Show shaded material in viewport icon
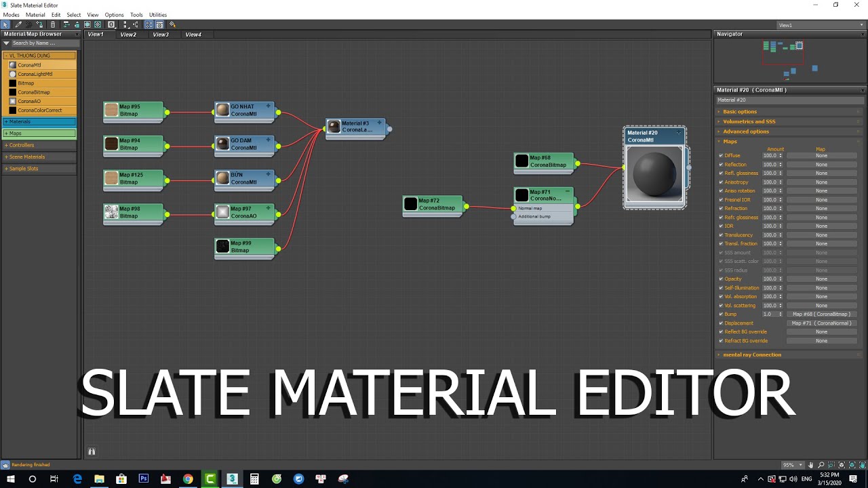This screenshot has width=868, height=488. tap(87, 24)
